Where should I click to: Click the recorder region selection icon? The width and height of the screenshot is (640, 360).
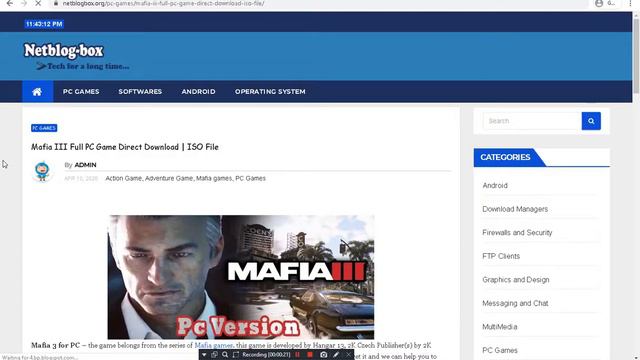236,355
